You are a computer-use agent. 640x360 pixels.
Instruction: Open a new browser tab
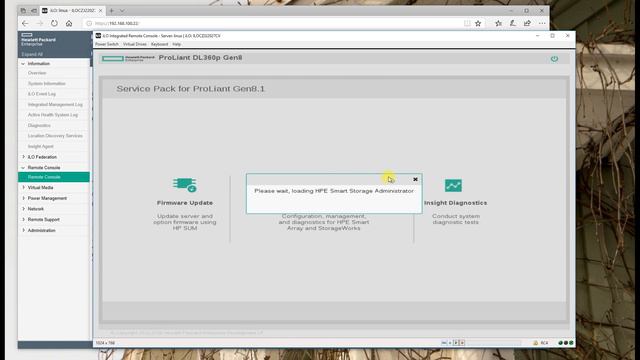(111, 11)
